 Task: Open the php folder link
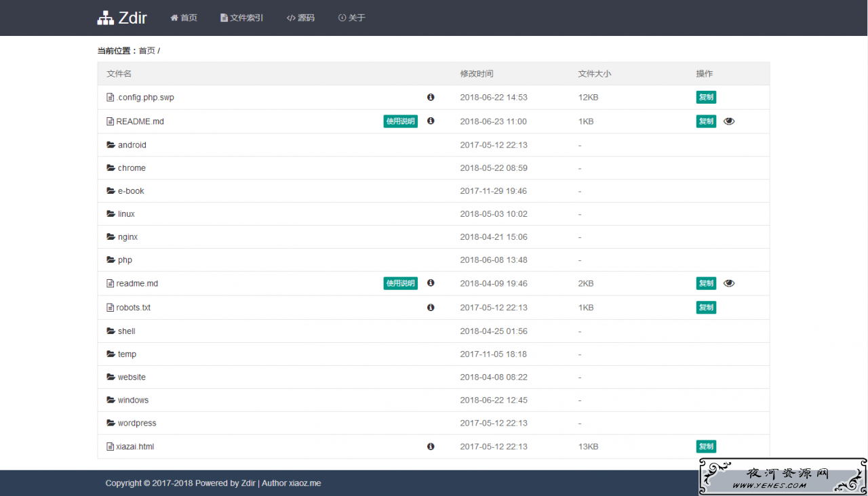[x=125, y=260]
